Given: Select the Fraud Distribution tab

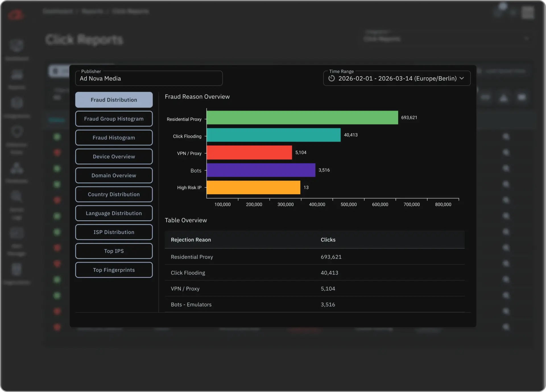Looking at the screenshot, I should point(114,100).
